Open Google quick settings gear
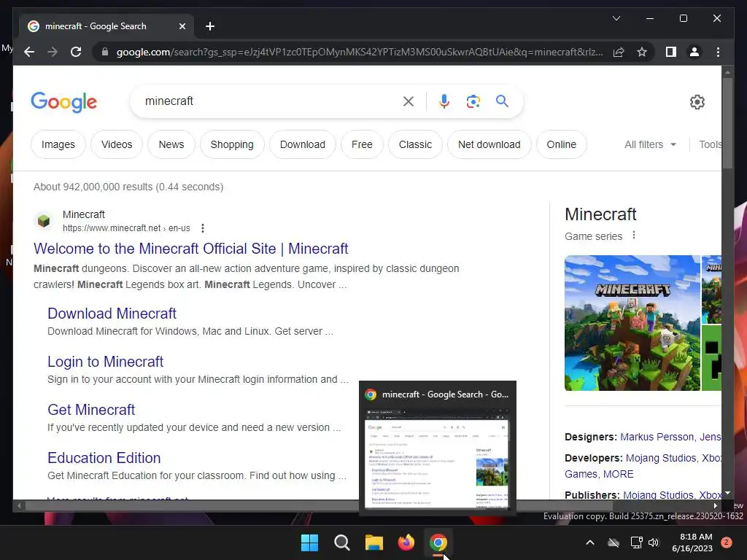This screenshot has width=747, height=560. [x=697, y=102]
